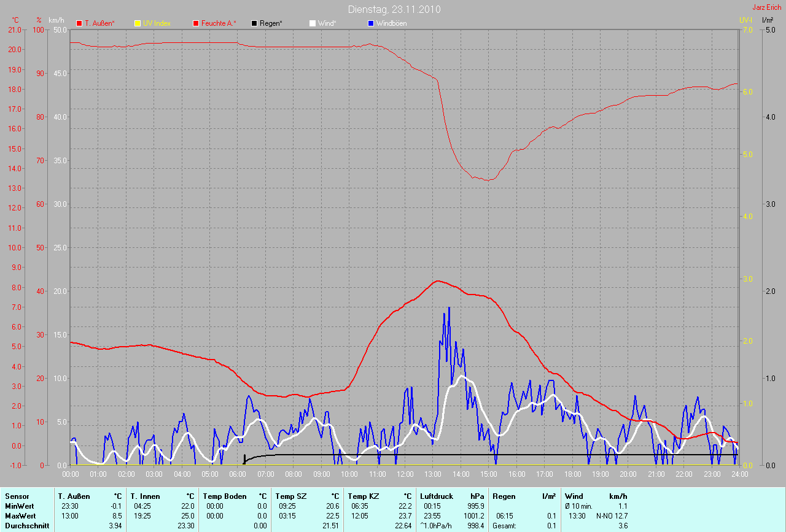Click the yellow UV Index legend swatch
The height and width of the screenshot is (532, 786).
(x=138, y=23)
